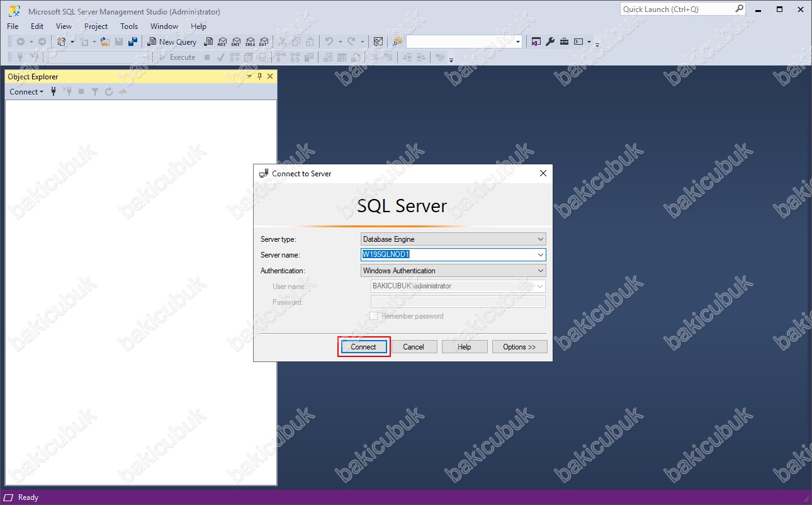Screen dimensions: 812x505
Task: Open Object Explorer window position dropdown arrow
Action: [x=249, y=76]
